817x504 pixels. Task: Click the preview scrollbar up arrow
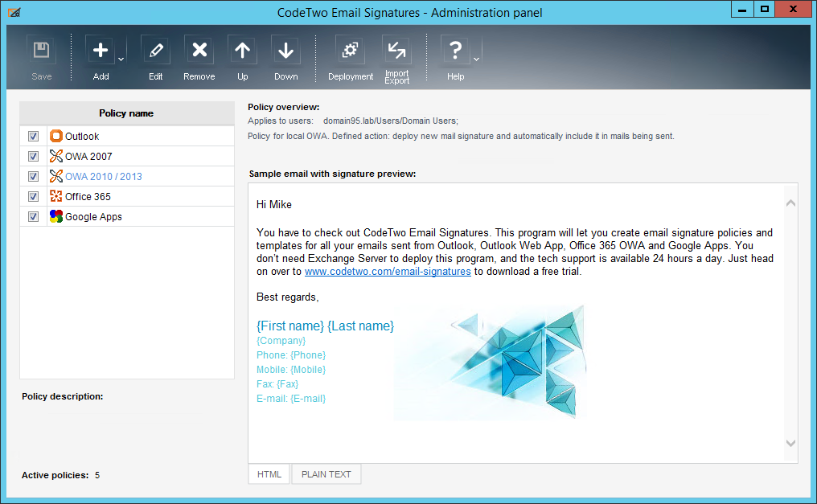pos(790,203)
